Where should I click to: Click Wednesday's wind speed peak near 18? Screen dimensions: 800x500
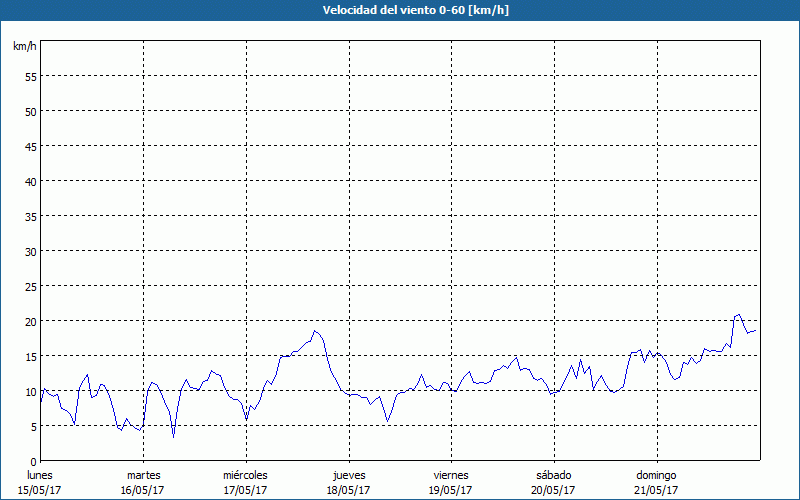tap(314, 331)
